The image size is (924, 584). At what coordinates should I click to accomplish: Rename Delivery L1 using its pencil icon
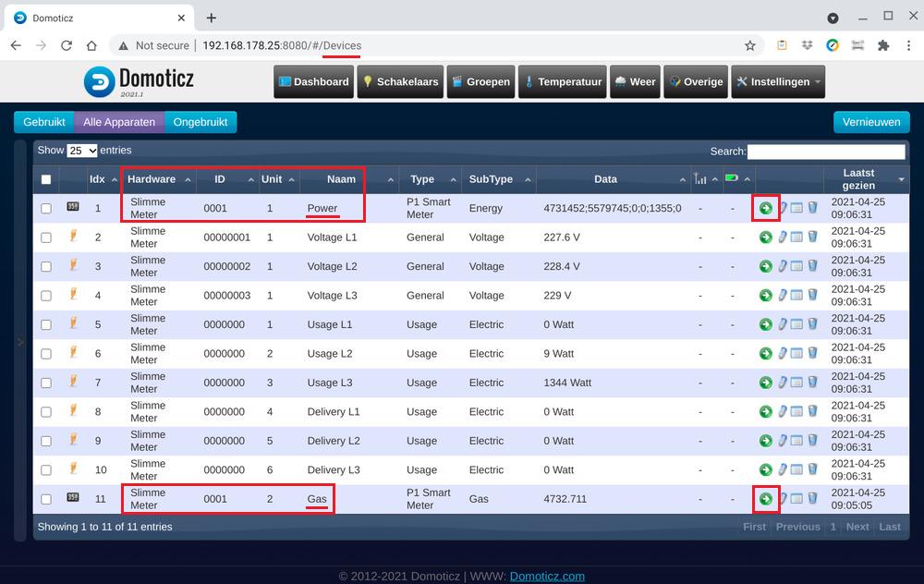(783, 411)
